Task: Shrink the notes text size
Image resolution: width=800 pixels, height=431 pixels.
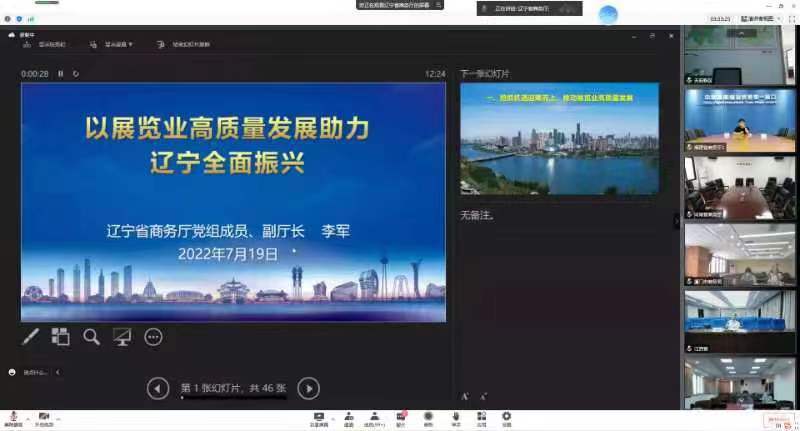Action: [x=483, y=396]
